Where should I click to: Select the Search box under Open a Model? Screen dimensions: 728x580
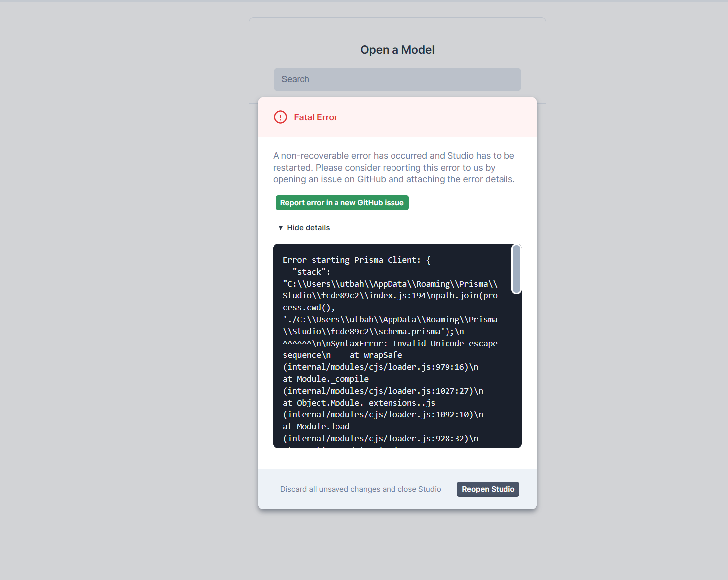pos(396,79)
